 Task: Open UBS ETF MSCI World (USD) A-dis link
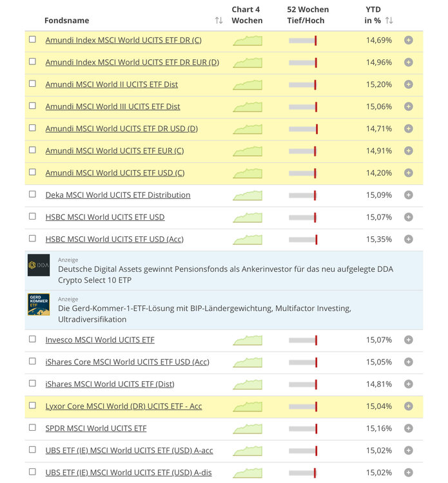click(x=128, y=473)
